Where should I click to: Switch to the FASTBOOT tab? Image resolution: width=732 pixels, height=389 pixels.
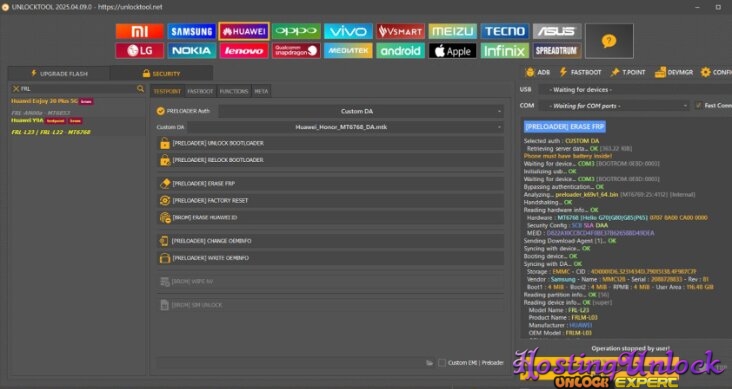(x=200, y=92)
